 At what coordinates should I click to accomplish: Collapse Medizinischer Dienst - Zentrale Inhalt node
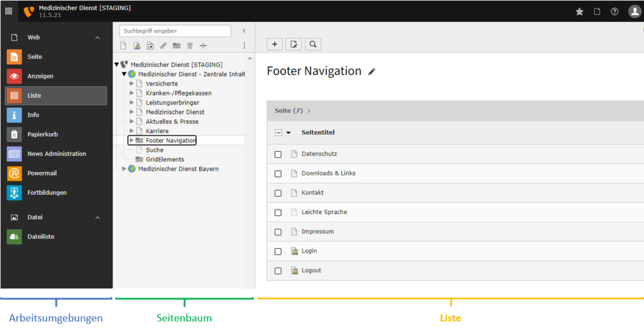(x=124, y=74)
